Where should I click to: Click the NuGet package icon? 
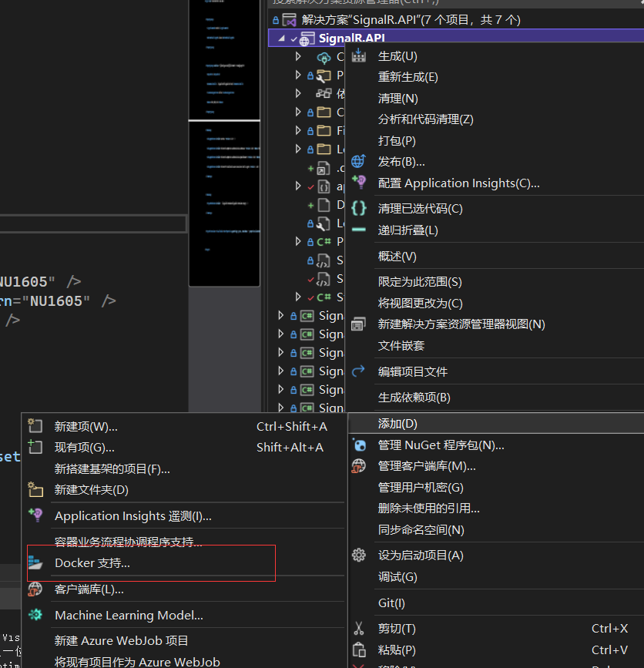pyautogui.click(x=359, y=445)
